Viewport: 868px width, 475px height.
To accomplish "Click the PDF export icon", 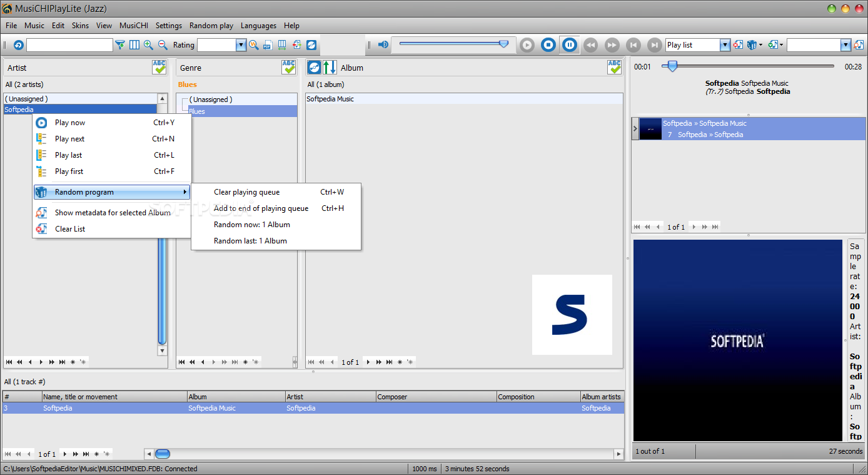I will click(268, 45).
